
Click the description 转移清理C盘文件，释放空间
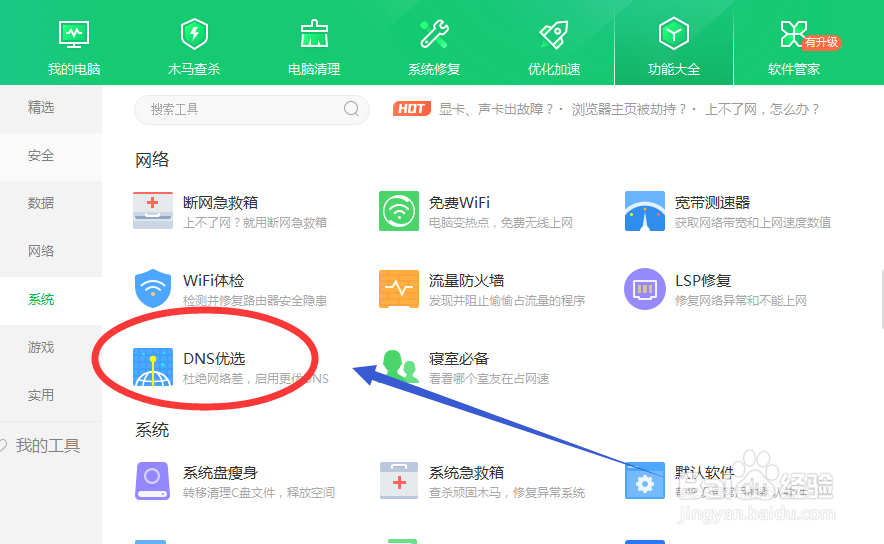click(x=259, y=493)
